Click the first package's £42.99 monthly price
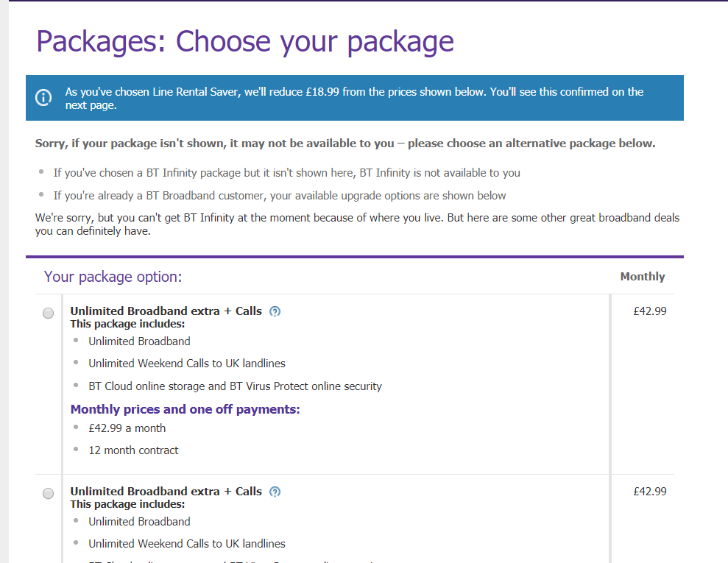This screenshot has width=728, height=563. coord(649,311)
